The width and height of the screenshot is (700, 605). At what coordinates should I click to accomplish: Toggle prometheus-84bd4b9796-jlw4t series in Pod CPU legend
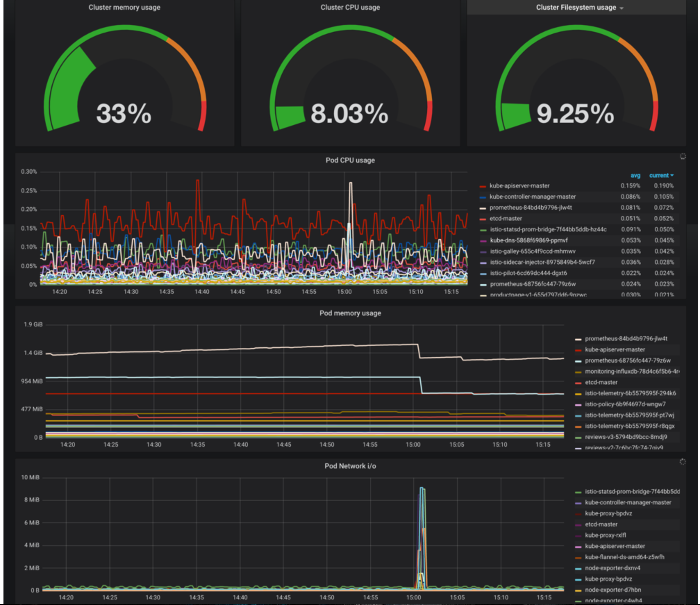click(531, 208)
